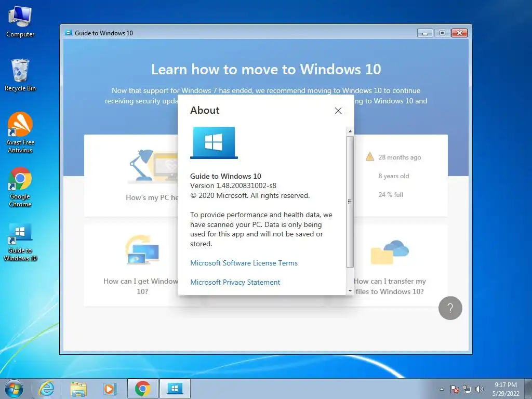Select the 28 months ago text

tap(400, 157)
